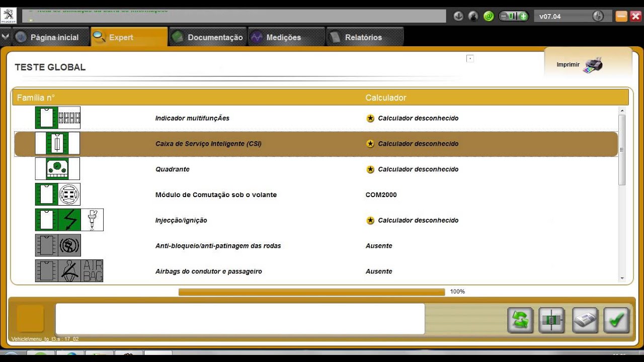Click the Quadrante instrument cluster icon

57,169
